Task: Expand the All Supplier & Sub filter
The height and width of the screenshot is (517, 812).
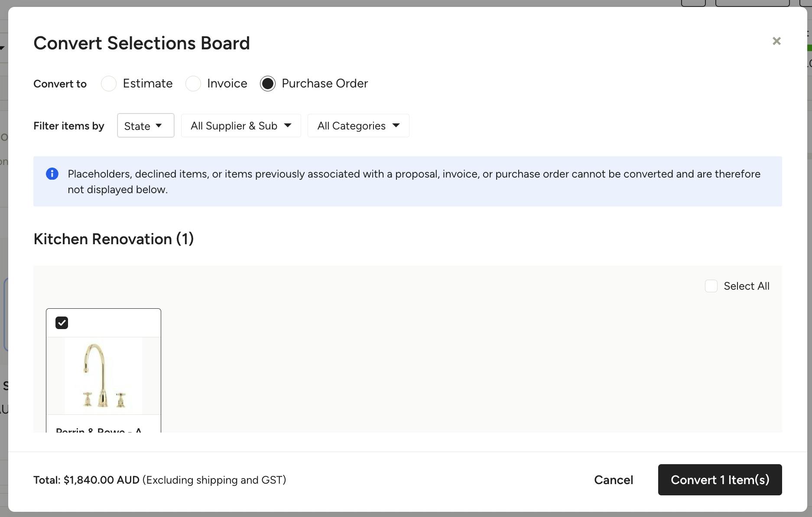Action: click(241, 126)
